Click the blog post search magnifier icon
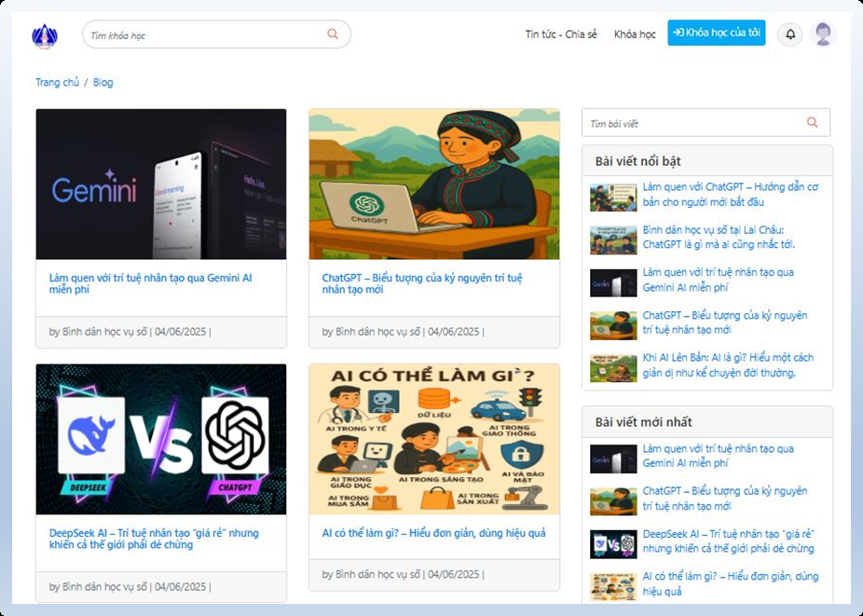Image resolution: width=863 pixels, height=616 pixels. coord(812,123)
